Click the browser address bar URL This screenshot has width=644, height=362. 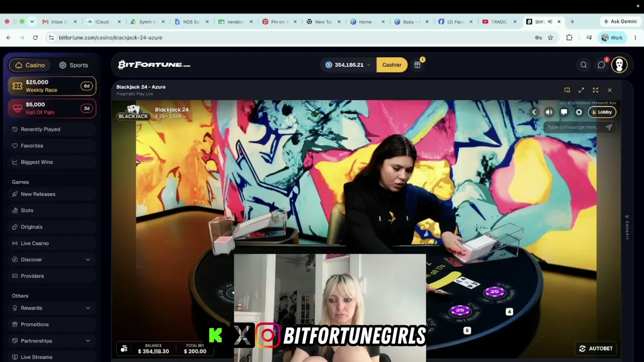(x=110, y=38)
